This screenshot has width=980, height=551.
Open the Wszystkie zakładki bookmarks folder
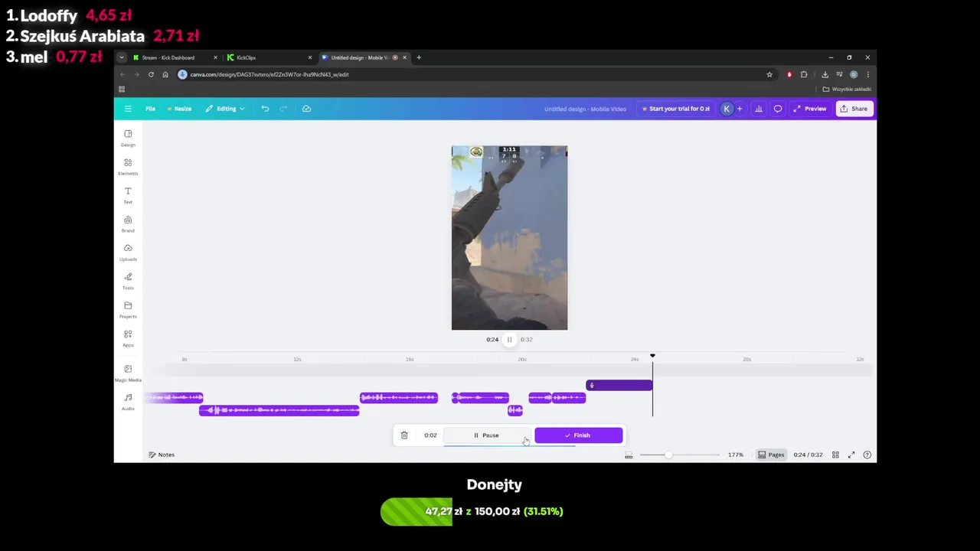[x=847, y=89]
